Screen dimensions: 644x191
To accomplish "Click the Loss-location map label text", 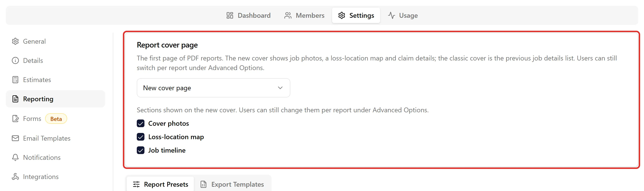I will 176,137.
